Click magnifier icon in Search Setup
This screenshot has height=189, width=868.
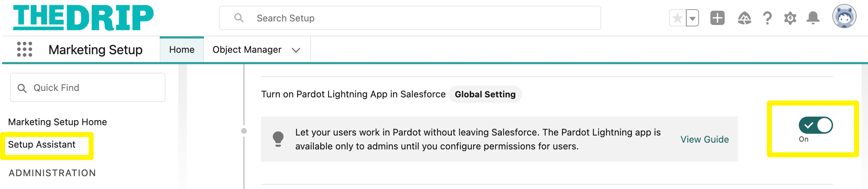tap(239, 18)
